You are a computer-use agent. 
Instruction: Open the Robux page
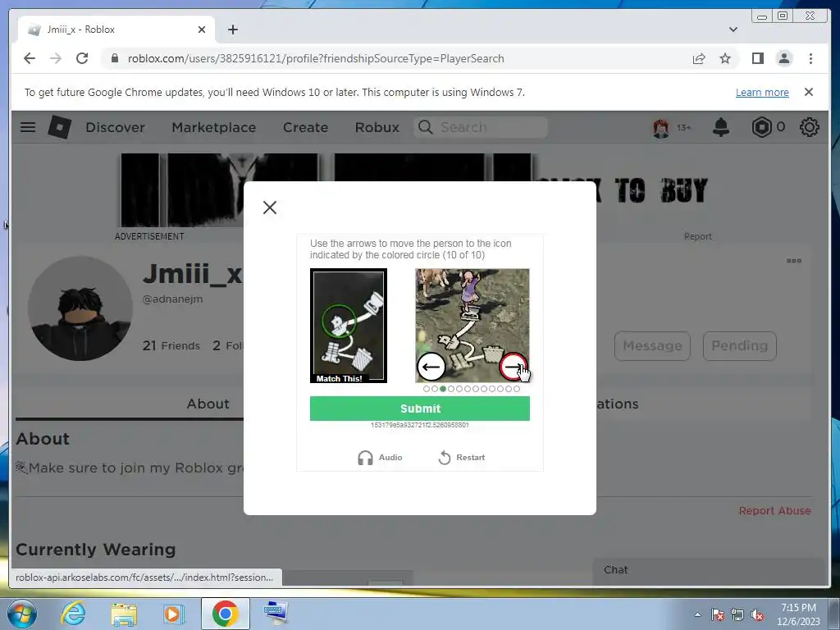(x=377, y=127)
